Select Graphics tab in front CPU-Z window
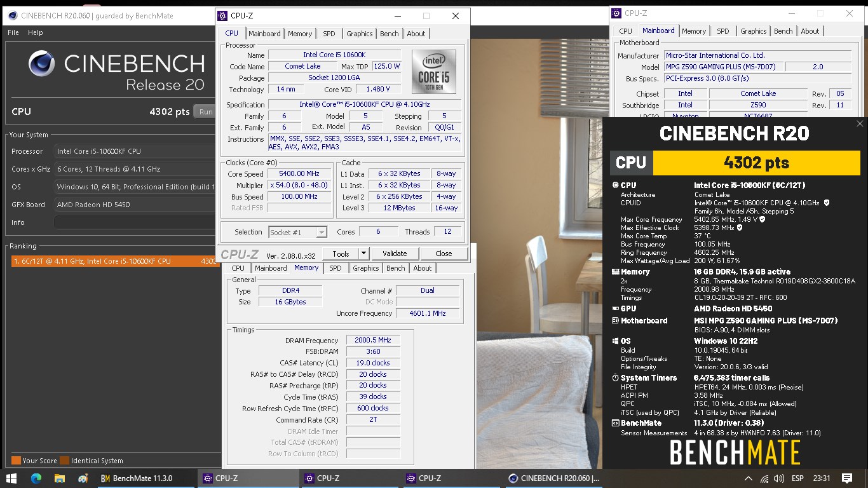Viewport: 868px width, 488px height. pyautogui.click(x=360, y=34)
